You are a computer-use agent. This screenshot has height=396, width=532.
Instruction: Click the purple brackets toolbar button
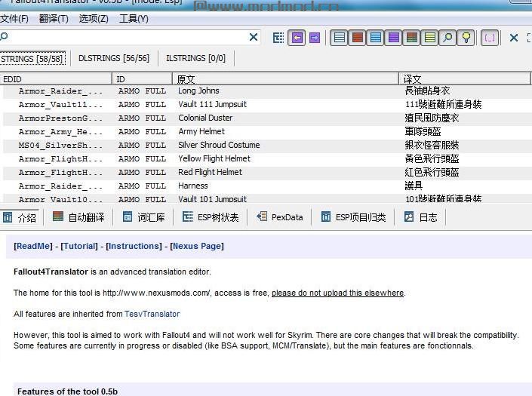(490, 38)
